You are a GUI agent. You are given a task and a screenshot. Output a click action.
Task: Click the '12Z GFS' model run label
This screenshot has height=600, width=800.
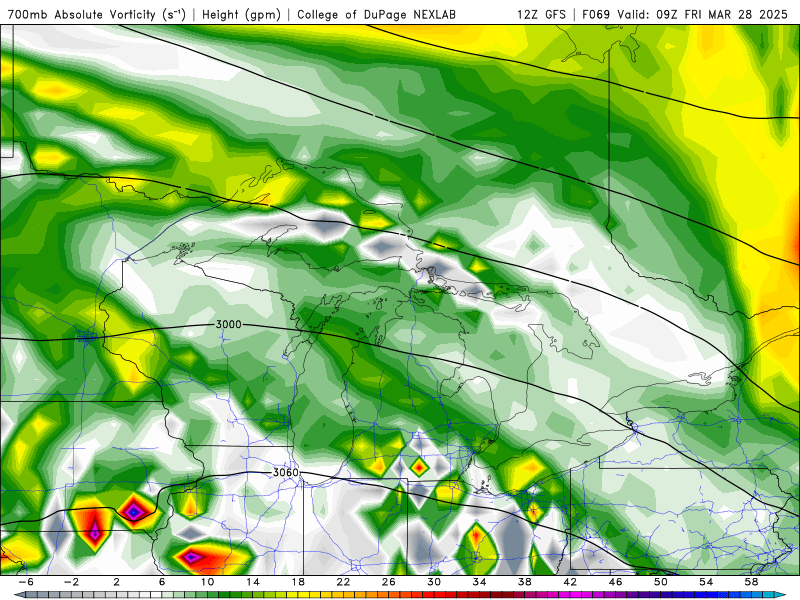click(541, 14)
